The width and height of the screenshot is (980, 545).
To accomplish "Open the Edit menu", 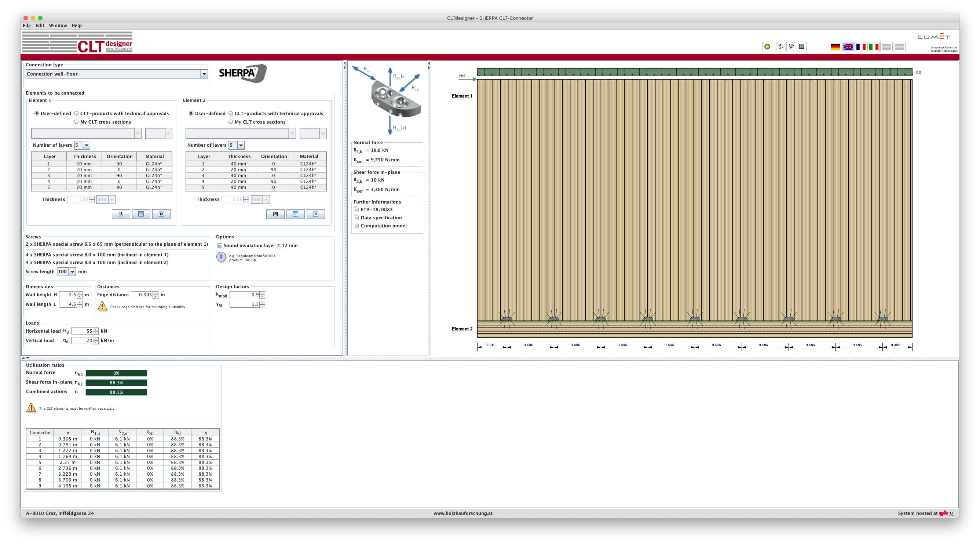I will pos(40,25).
